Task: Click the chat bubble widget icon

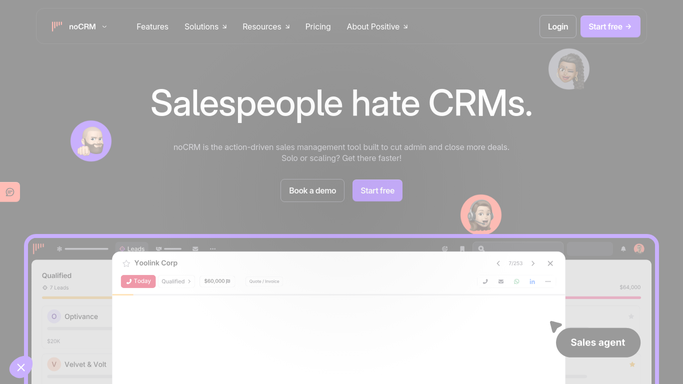Action: [x=10, y=192]
